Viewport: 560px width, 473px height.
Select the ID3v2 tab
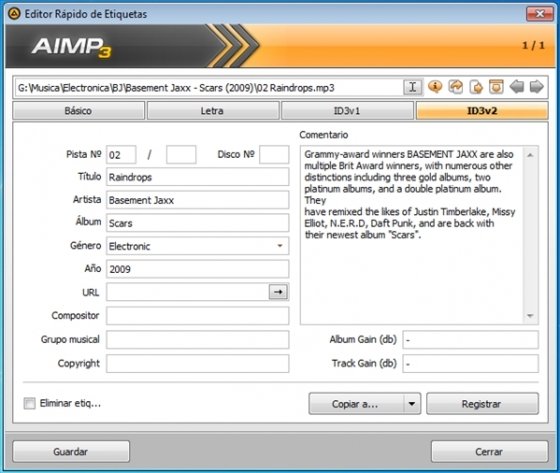coord(482,111)
